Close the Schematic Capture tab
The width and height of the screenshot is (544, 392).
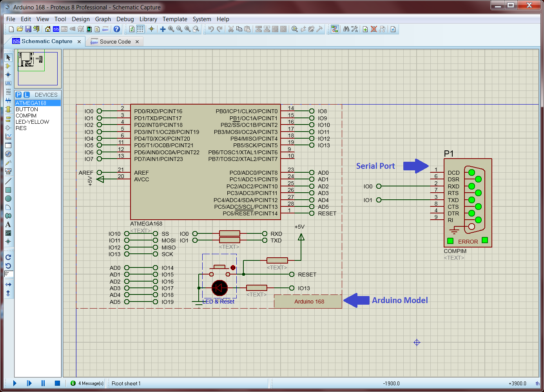79,42
